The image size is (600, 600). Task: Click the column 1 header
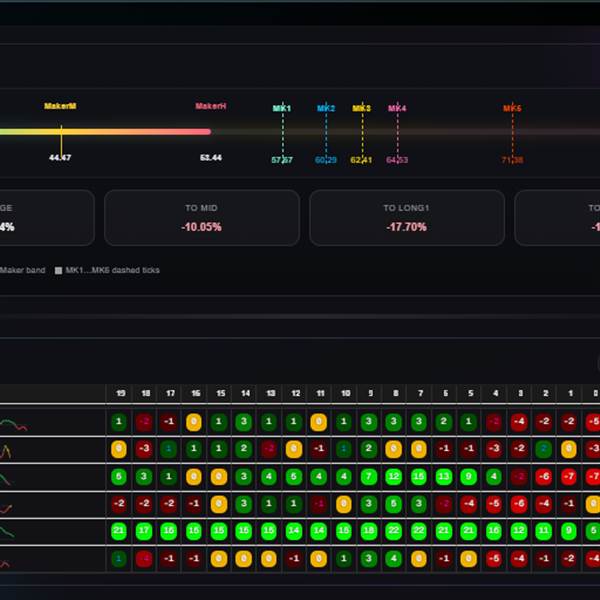(571, 393)
